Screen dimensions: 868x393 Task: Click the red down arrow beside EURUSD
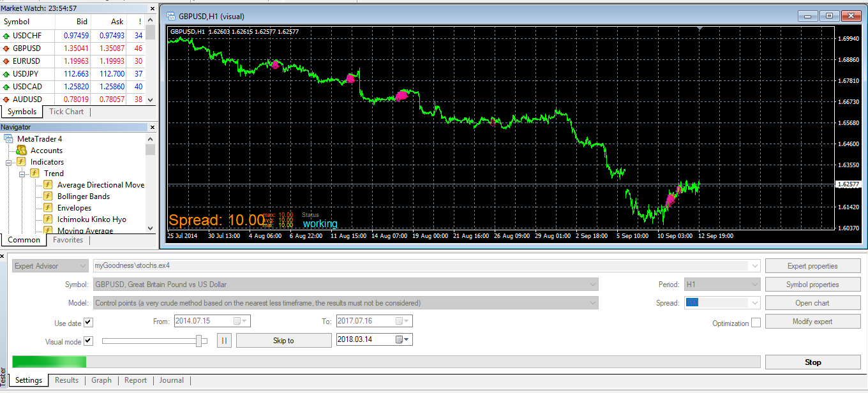(6, 61)
